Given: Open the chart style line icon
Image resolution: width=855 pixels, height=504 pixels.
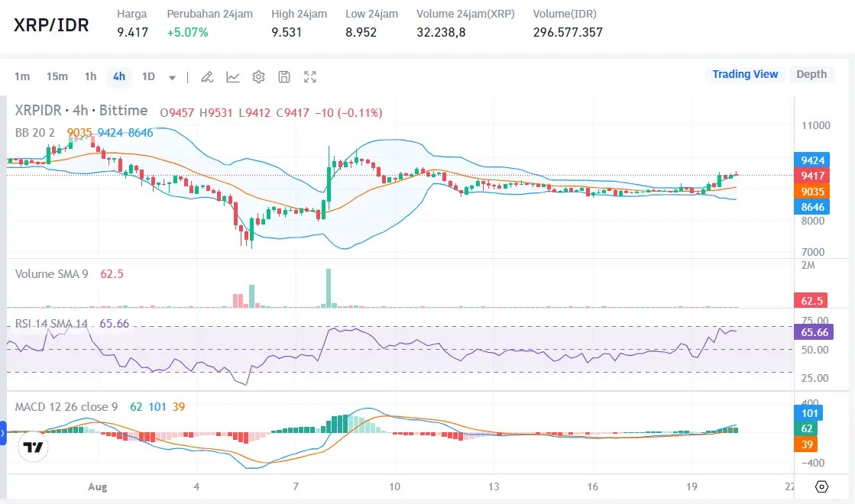Looking at the screenshot, I should (232, 76).
